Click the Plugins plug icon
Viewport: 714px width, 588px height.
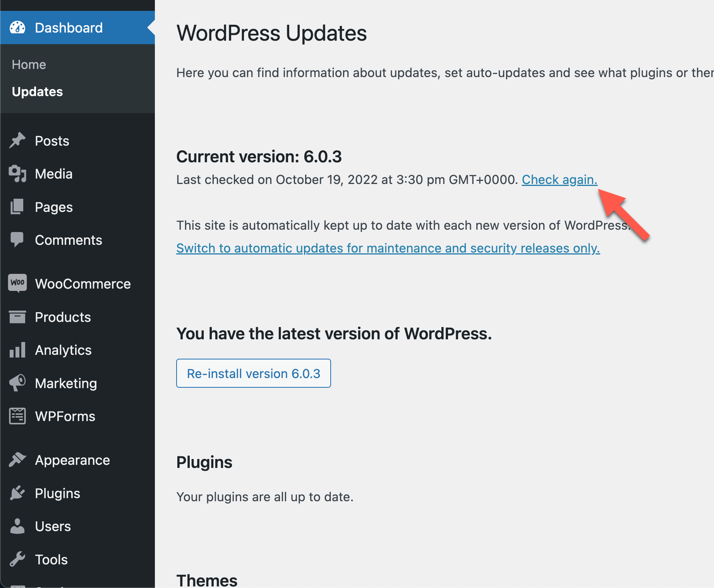click(17, 493)
